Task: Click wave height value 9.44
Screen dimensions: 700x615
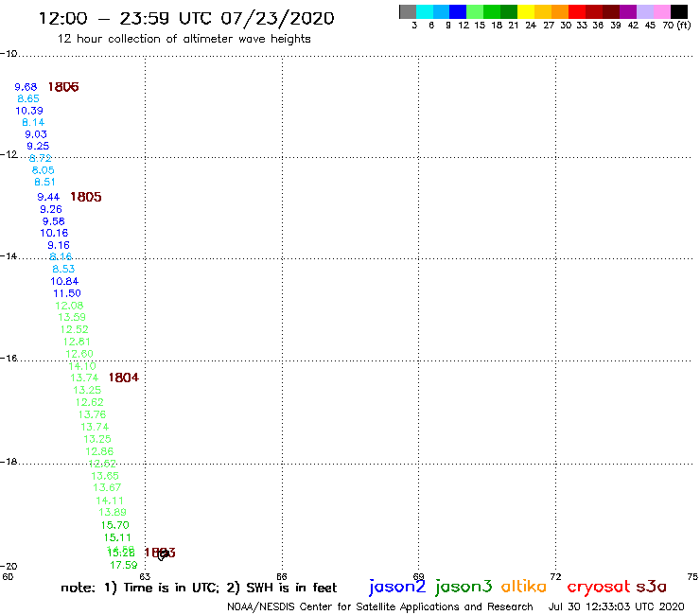Action: [48, 197]
